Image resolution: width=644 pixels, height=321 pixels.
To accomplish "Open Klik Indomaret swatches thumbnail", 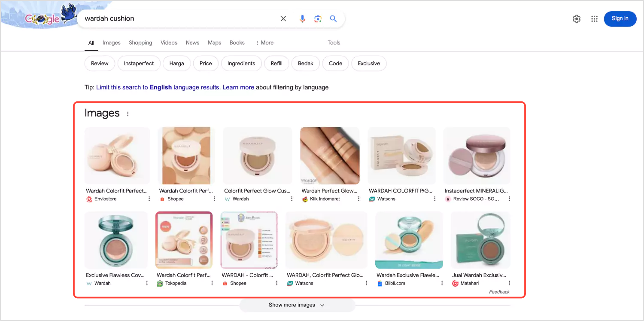I will [x=330, y=156].
